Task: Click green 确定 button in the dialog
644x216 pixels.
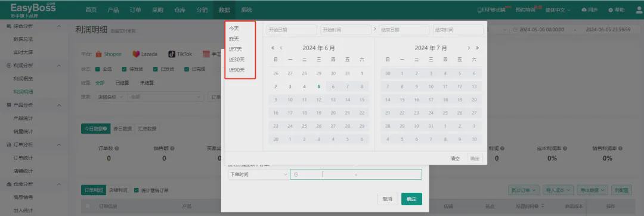Action: pos(411,199)
